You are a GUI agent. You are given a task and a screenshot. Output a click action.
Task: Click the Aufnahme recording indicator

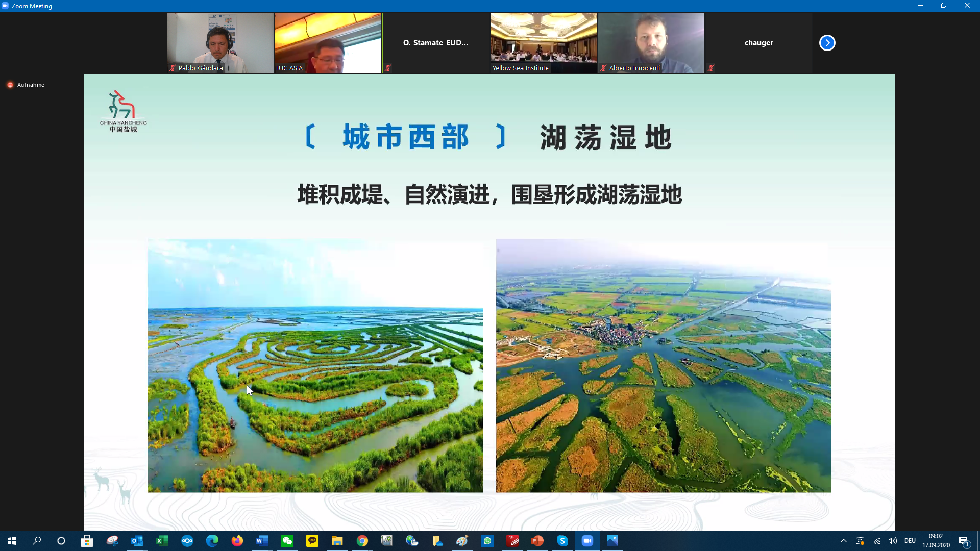[x=26, y=85]
